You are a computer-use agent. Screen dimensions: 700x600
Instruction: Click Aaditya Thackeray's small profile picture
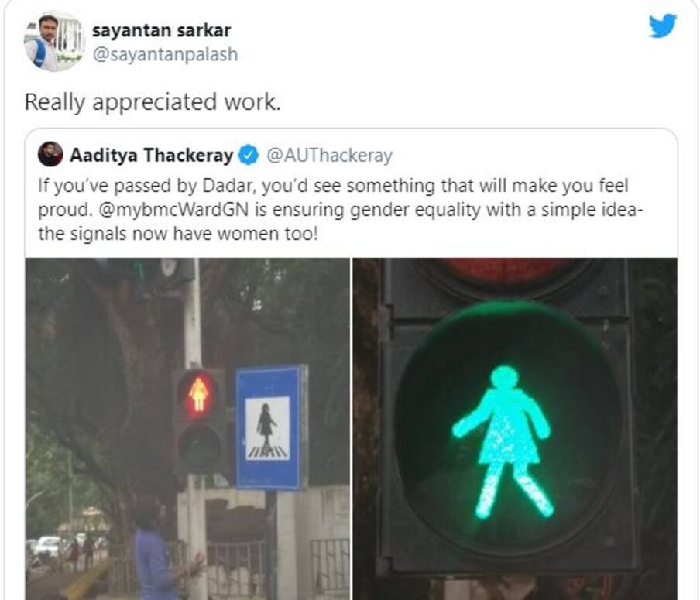point(50,155)
